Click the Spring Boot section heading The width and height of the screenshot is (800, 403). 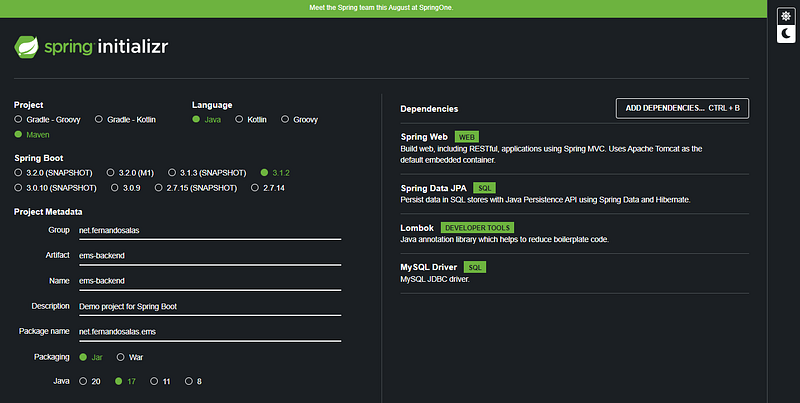tap(39, 158)
